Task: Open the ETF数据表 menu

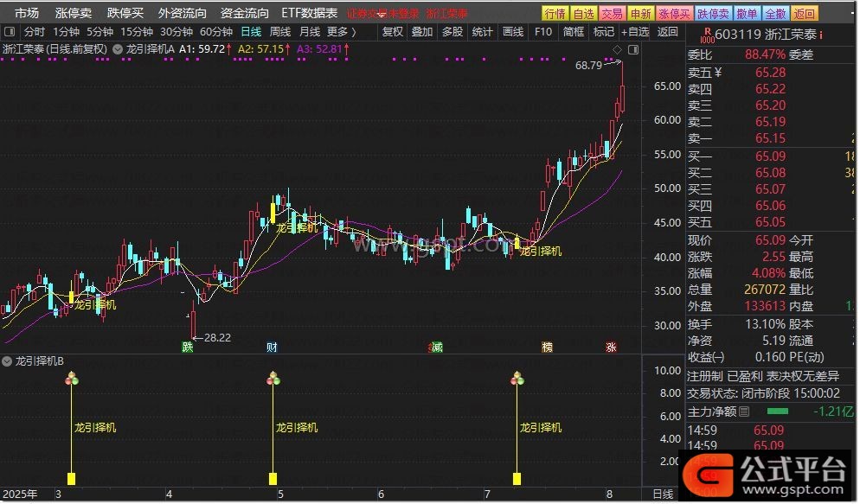Action: pyautogui.click(x=310, y=13)
